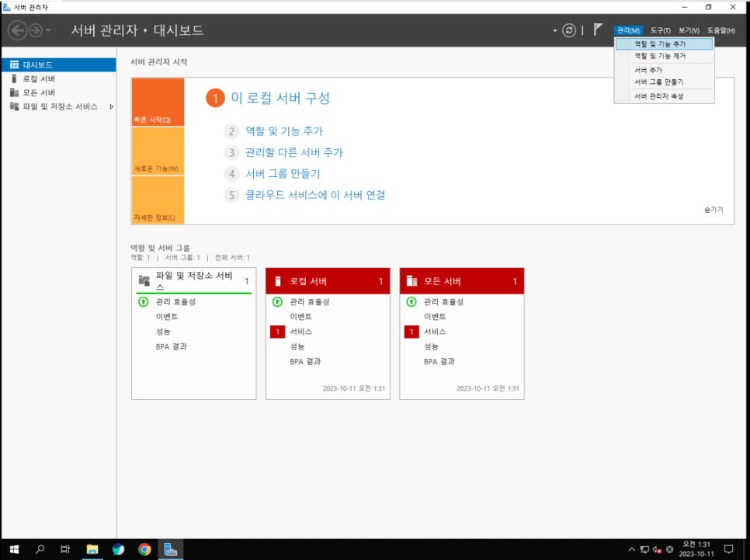Click the dropdown arrow beside refresh icon
This screenshot has height=560, width=750.
[554, 31]
